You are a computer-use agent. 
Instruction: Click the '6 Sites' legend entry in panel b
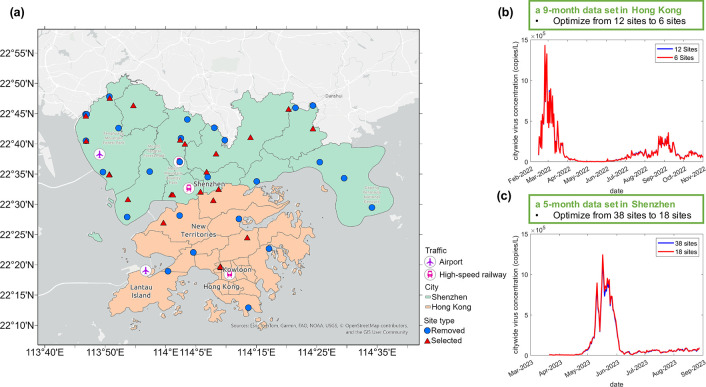click(x=677, y=58)
